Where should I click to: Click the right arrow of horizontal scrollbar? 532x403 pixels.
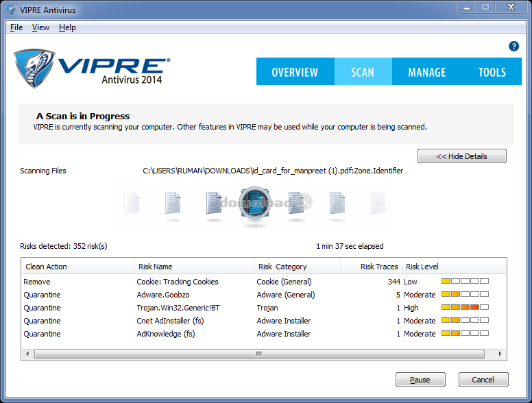pyautogui.click(x=500, y=354)
